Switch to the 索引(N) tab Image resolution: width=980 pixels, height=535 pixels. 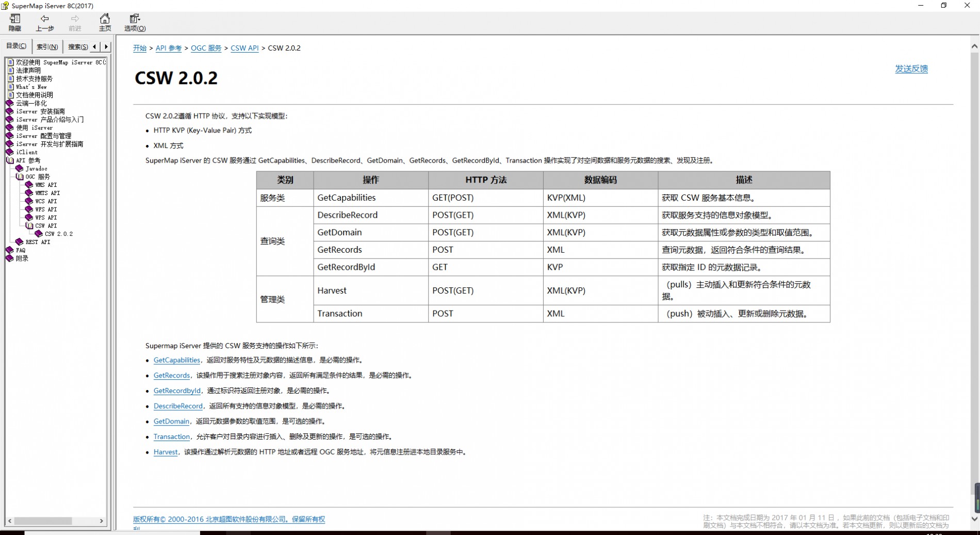tap(47, 46)
